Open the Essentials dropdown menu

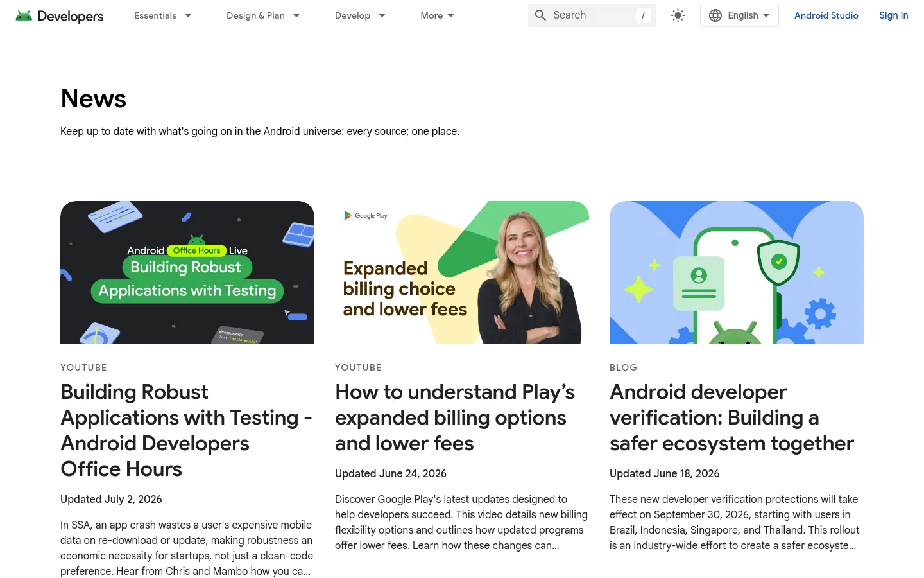pos(162,15)
